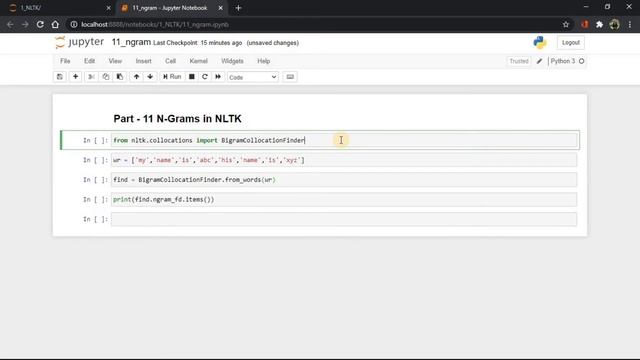Open the Widgets menu
The height and width of the screenshot is (360, 640).
(x=232, y=61)
